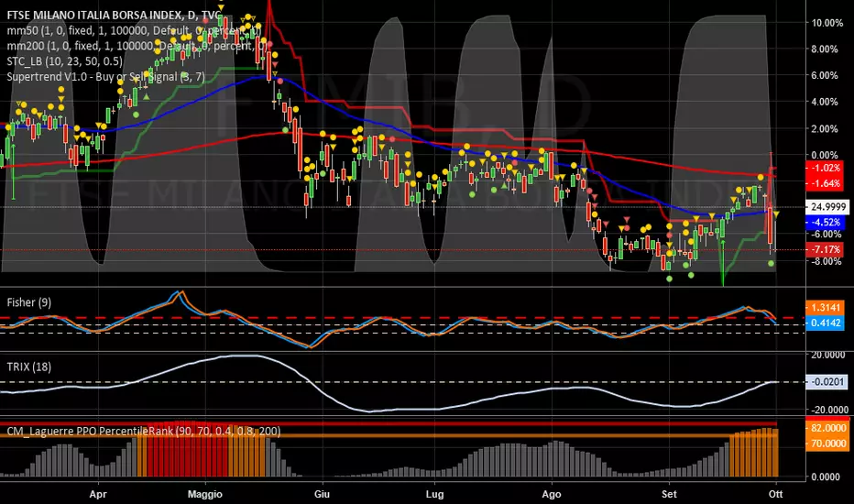
Task: Click the 70.0000 PercentileRank level label
Action: click(827, 444)
